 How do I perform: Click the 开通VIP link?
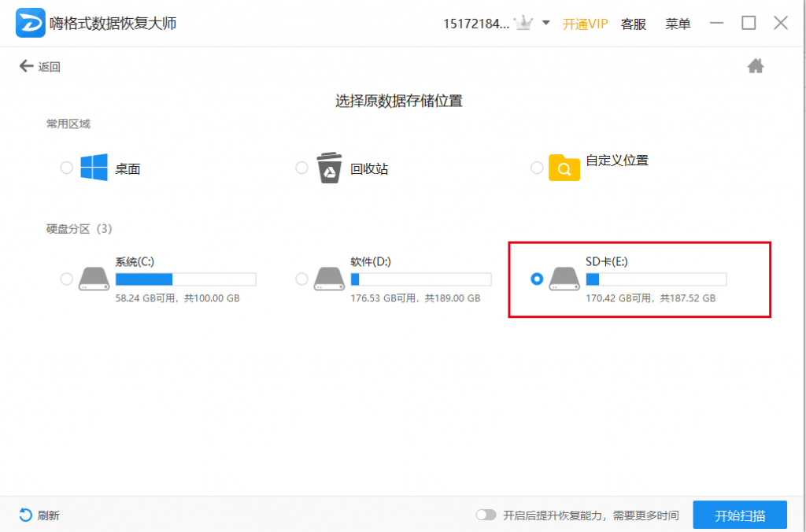coord(585,24)
